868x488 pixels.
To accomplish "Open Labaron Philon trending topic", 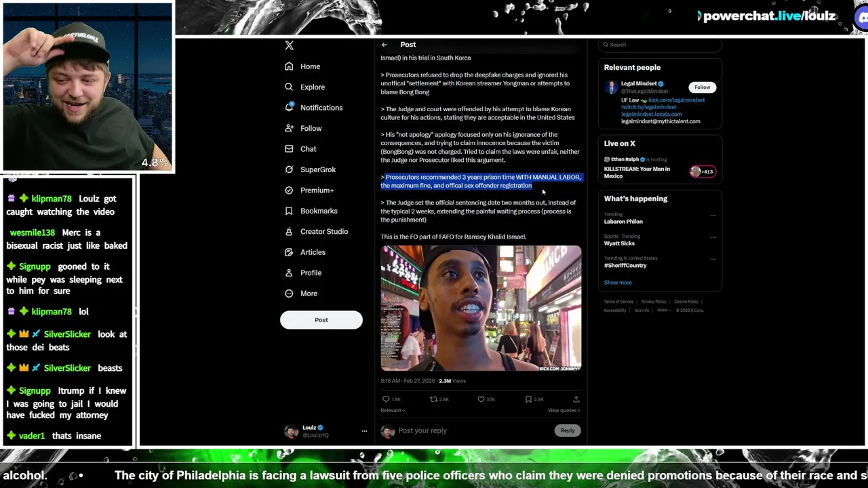I will pos(623,222).
